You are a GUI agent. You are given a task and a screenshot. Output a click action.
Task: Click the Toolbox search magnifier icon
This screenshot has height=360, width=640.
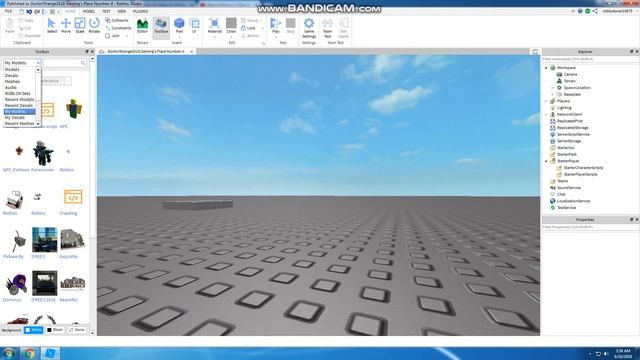83,63
